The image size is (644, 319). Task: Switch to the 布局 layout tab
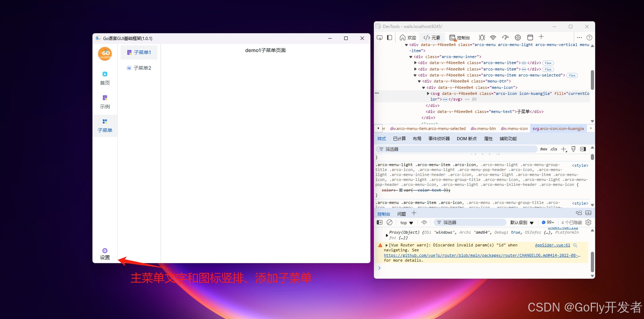point(417,139)
